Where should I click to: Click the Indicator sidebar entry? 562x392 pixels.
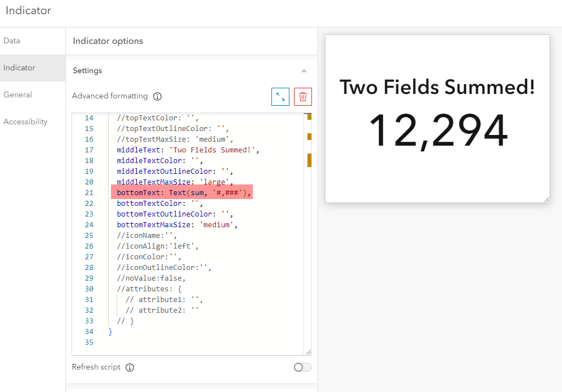pyautogui.click(x=21, y=67)
